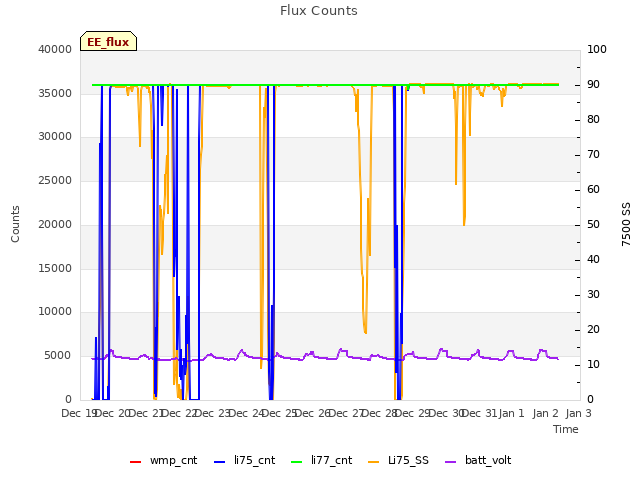Click the Counts left axis label
Viewport: 640px width, 480px height.
[15, 224]
